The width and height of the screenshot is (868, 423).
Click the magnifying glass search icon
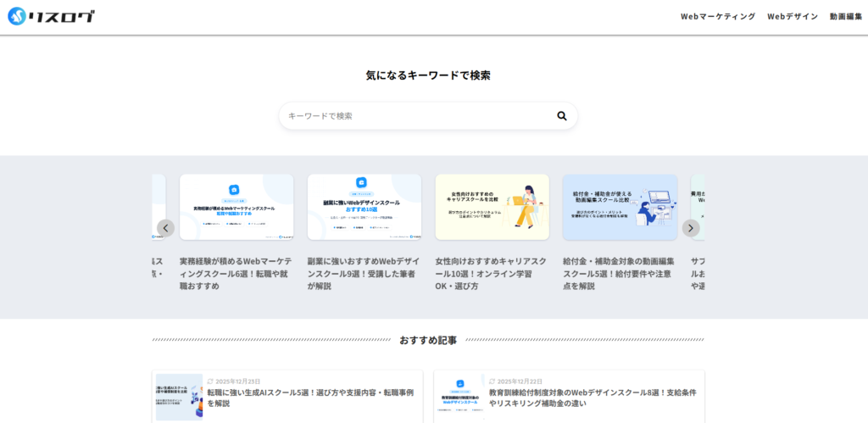[x=561, y=116]
